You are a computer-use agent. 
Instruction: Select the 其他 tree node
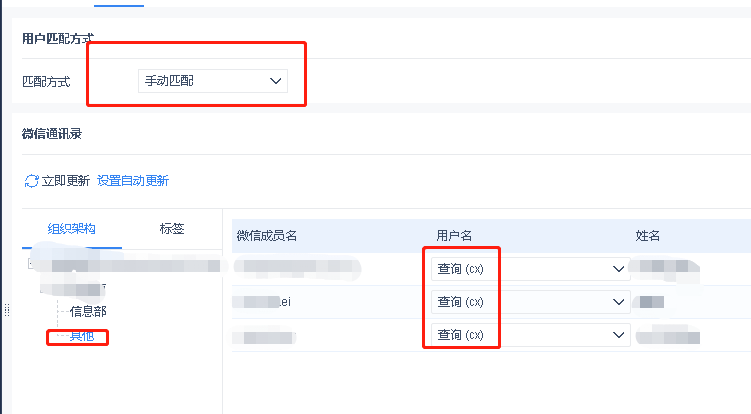pyautogui.click(x=82, y=336)
